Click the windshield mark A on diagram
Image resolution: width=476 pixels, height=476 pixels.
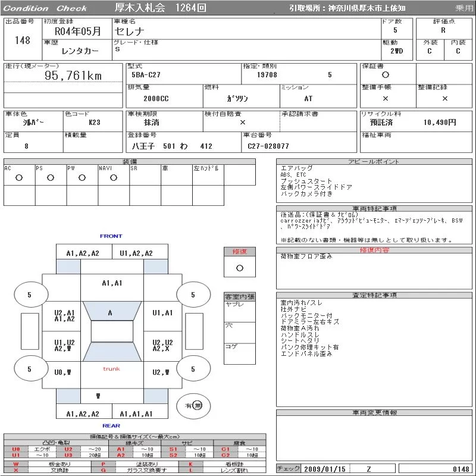coord(110,313)
